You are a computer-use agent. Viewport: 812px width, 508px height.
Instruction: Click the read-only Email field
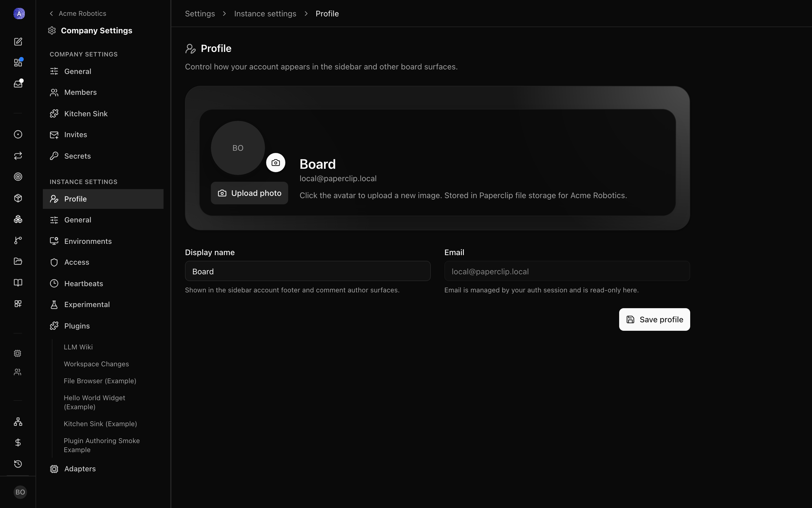tap(567, 271)
